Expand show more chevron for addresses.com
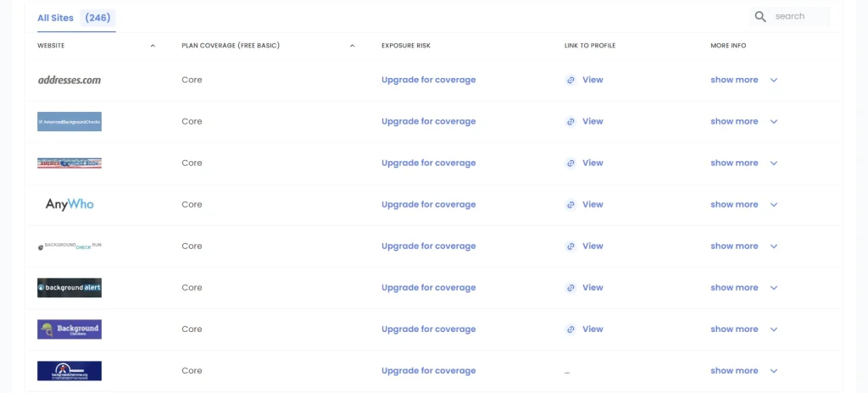The height and width of the screenshot is (393, 868). (774, 80)
